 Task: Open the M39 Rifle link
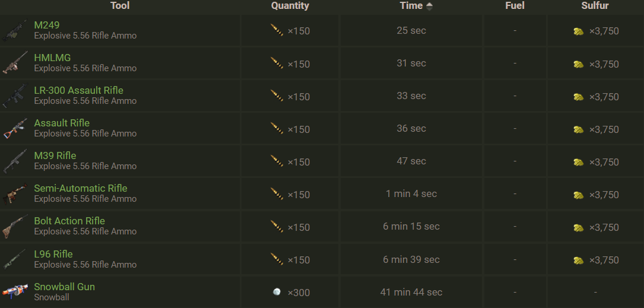pos(55,155)
